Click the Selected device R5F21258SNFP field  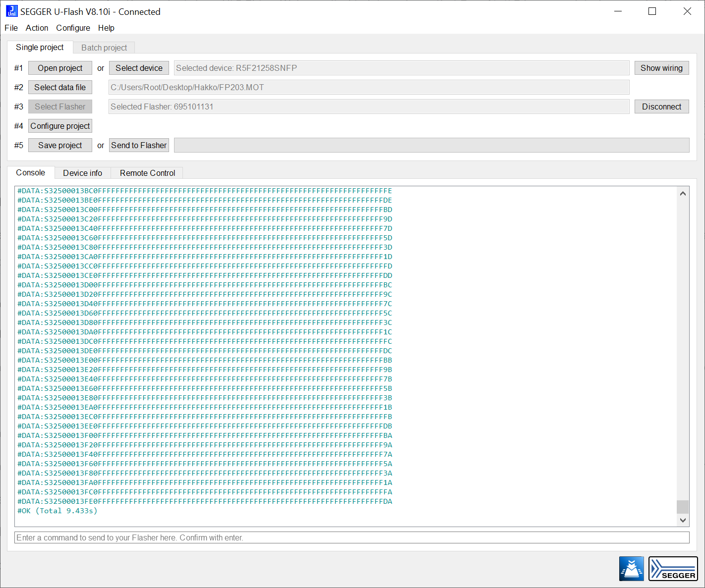(x=402, y=68)
